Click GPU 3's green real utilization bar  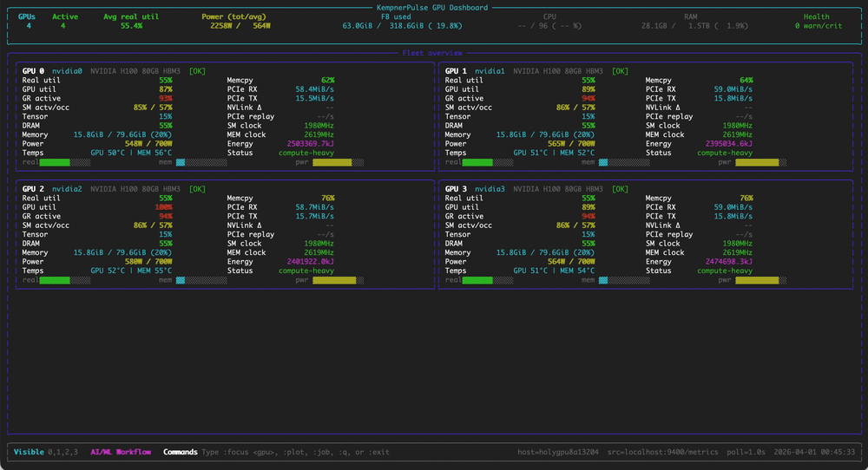coord(477,280)
